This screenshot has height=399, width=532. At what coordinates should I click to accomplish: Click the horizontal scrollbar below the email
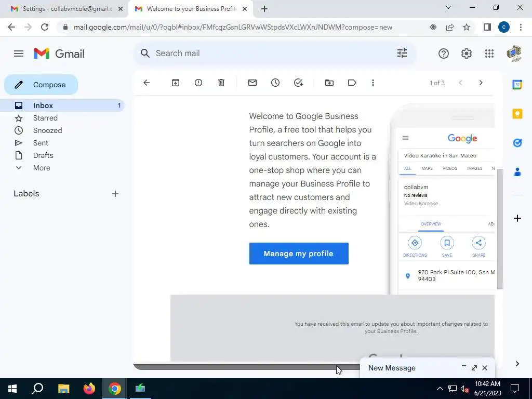246,367
